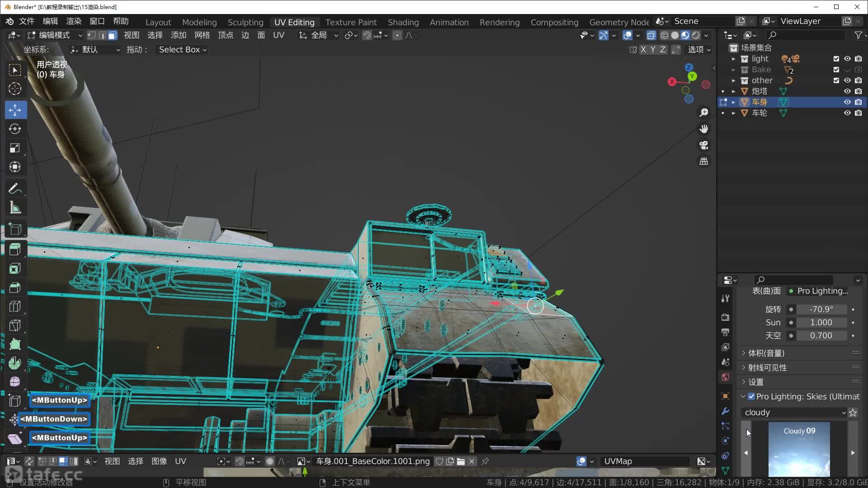This screenshot has height=488, width=868.
Task: Open the 顶点 vertex menu button
Action: [x=225, y=35]
